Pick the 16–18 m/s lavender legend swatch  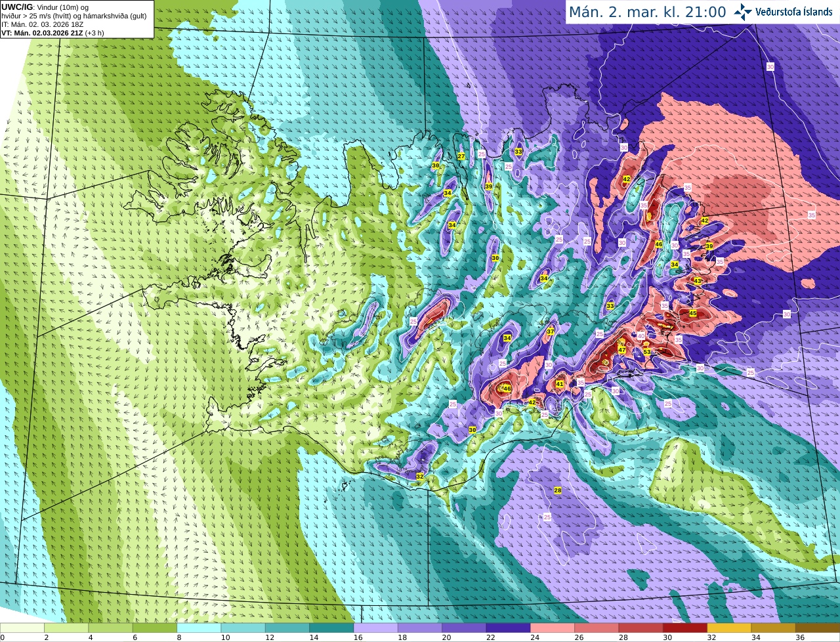[375, 628]
